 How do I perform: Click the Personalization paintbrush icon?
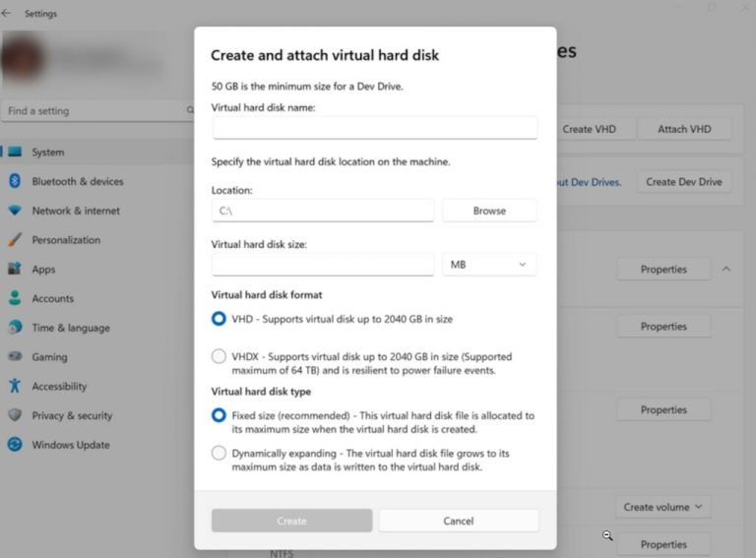tap(15, 239)
